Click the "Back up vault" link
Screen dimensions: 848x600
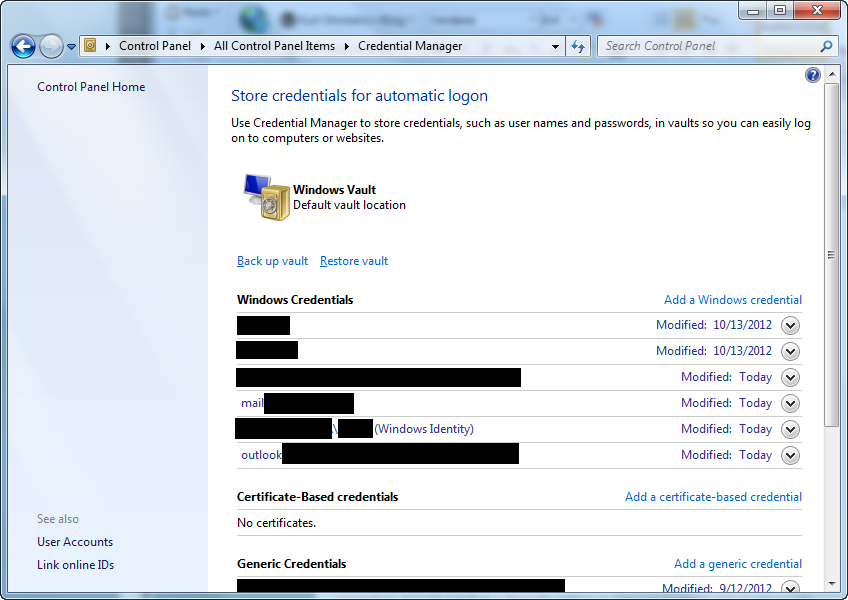coord(272,261)
